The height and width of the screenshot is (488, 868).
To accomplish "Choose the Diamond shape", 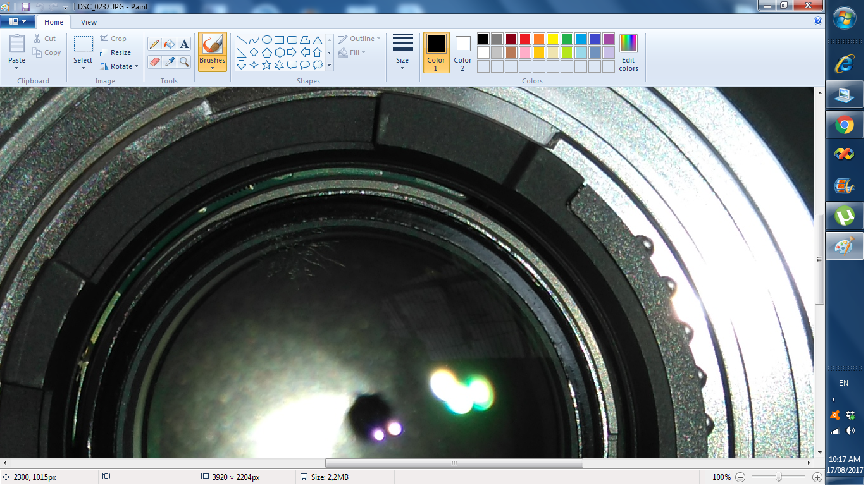I will pos(254,52).
